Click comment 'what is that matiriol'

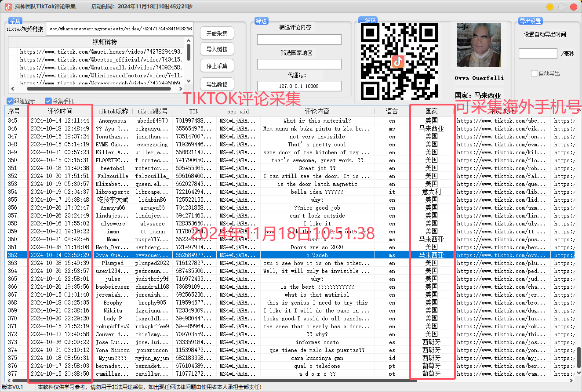pyautogui.click(x=317, y=294)
